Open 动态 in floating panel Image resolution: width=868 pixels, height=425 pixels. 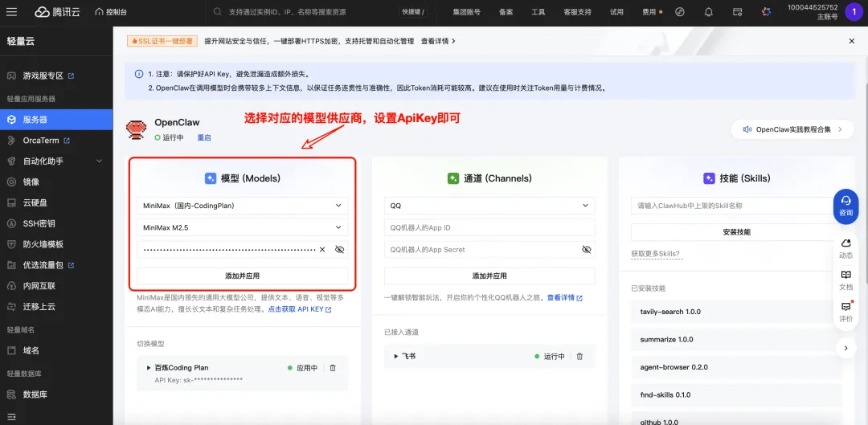(x=845, y=249)
